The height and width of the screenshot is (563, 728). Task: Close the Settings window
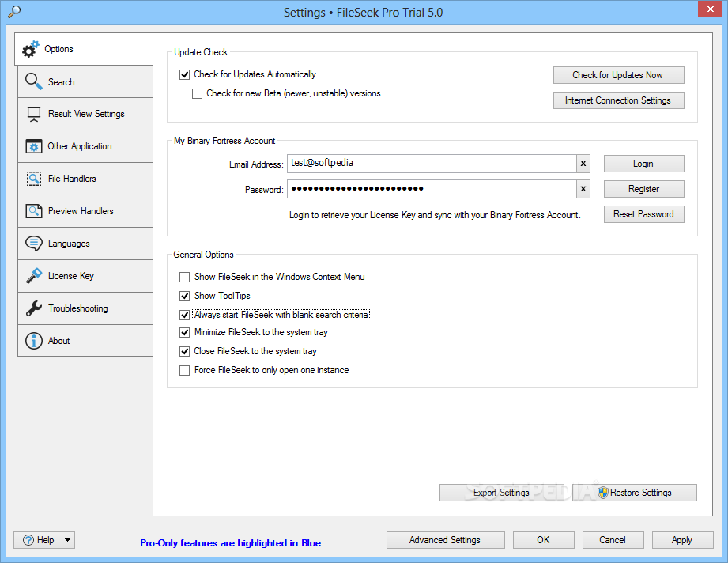(711, 9)
